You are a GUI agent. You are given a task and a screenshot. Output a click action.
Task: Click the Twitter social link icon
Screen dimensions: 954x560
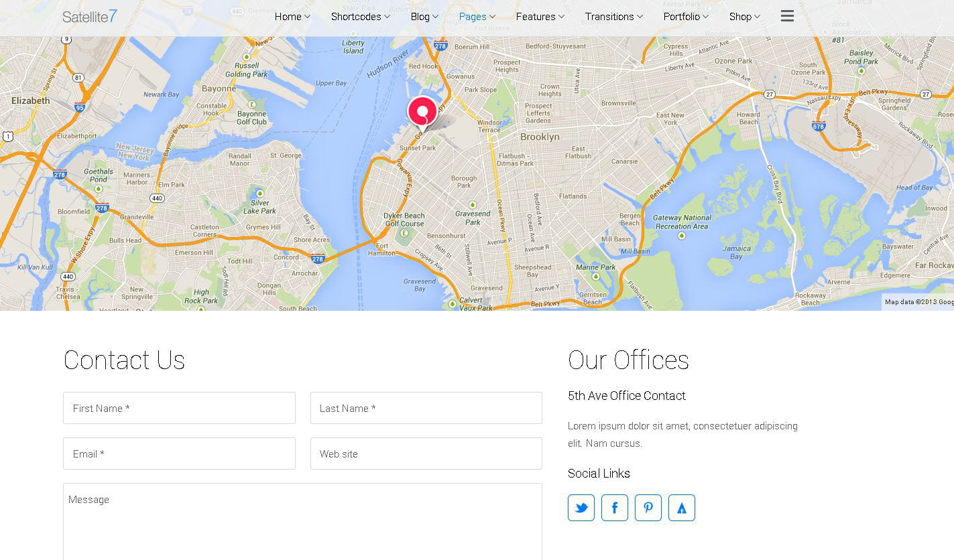pyautogui.click(x=581, y=508)
